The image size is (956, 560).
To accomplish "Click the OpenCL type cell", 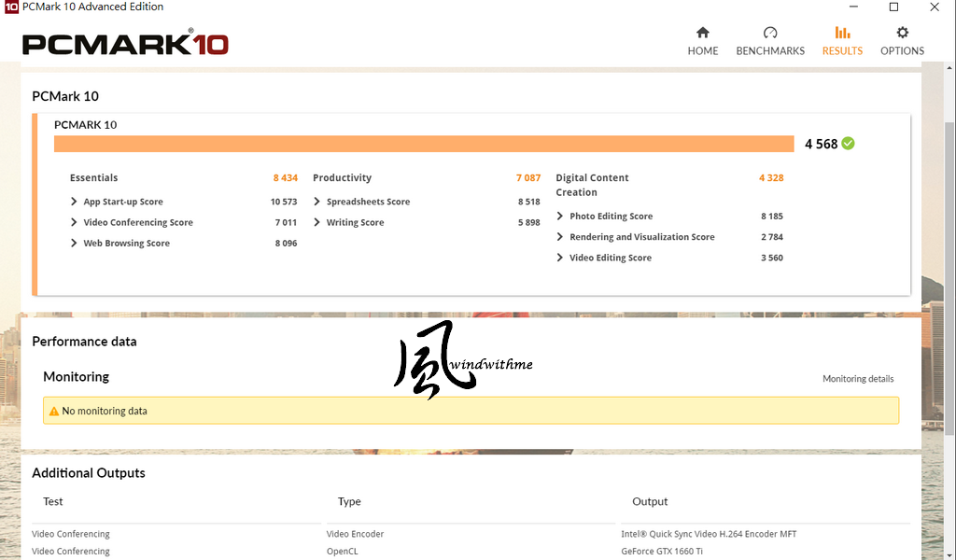I will 342,552.
